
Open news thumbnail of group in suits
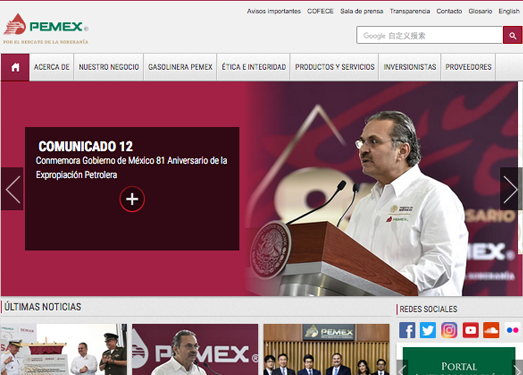327,349
